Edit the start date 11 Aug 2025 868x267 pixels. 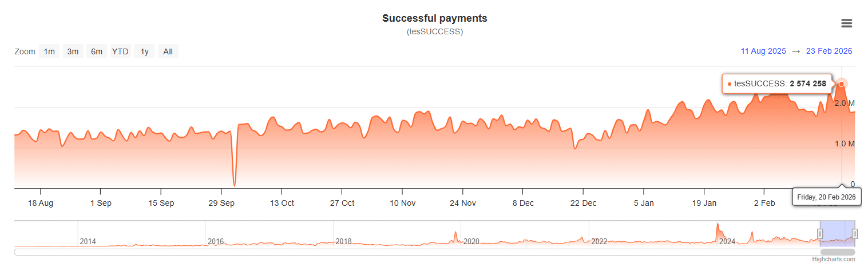pyautogui.click(x=763, y=51)
